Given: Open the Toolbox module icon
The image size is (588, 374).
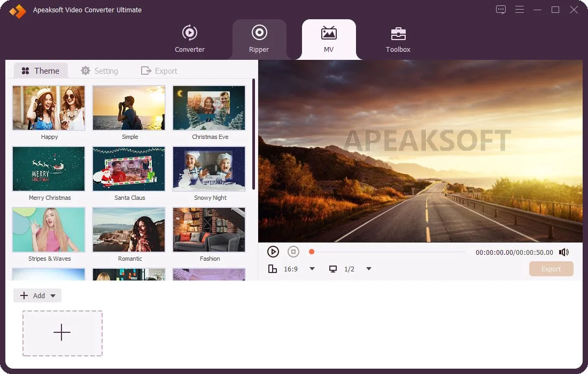Looking at the screenshot, I should coord(398,34).
